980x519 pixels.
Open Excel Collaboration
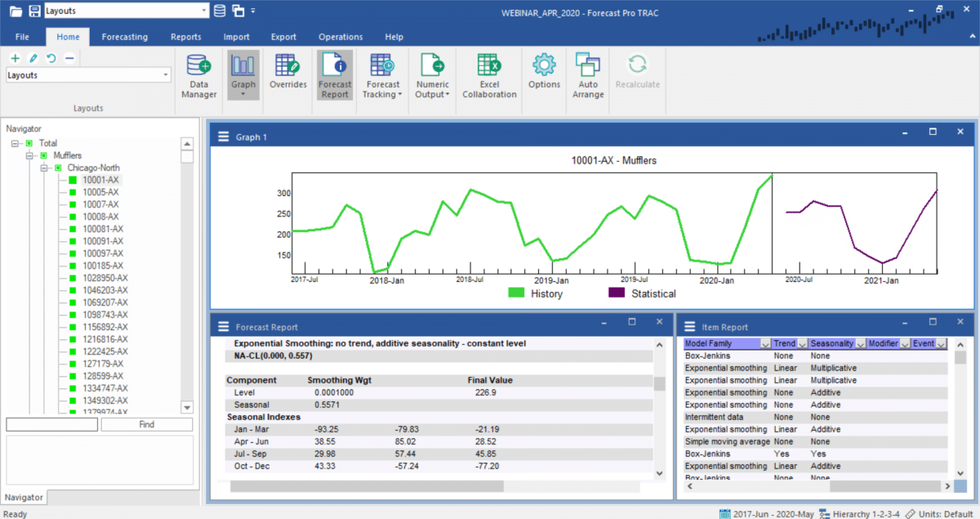(488, 74)
